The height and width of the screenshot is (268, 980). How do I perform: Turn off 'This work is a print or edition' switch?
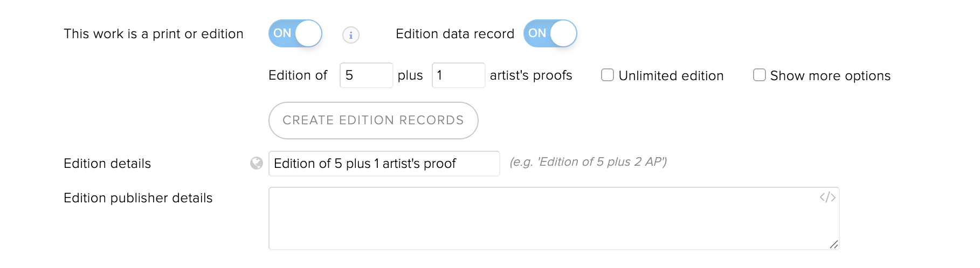295,33
